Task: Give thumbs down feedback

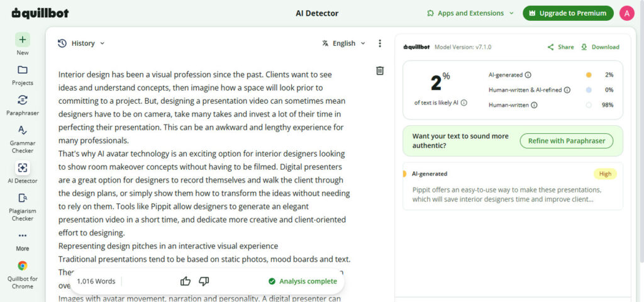Action: click(x=204, y=281)
